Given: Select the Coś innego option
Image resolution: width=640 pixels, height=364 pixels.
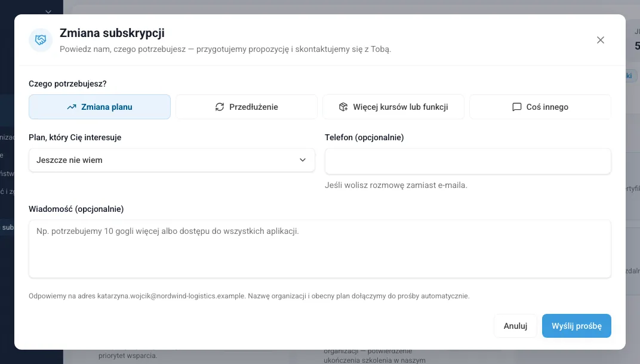Looking at the screenshot, I should click(x=540, y=107).
